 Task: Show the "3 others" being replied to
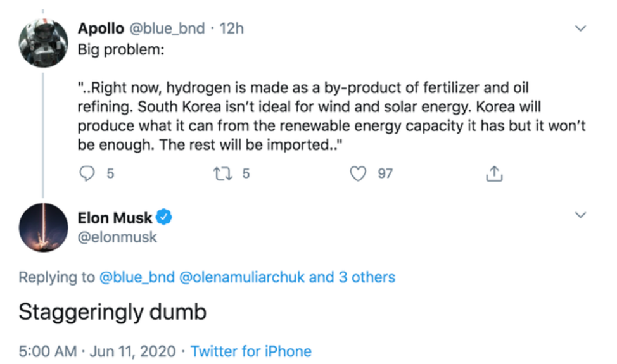coord(366,277)
